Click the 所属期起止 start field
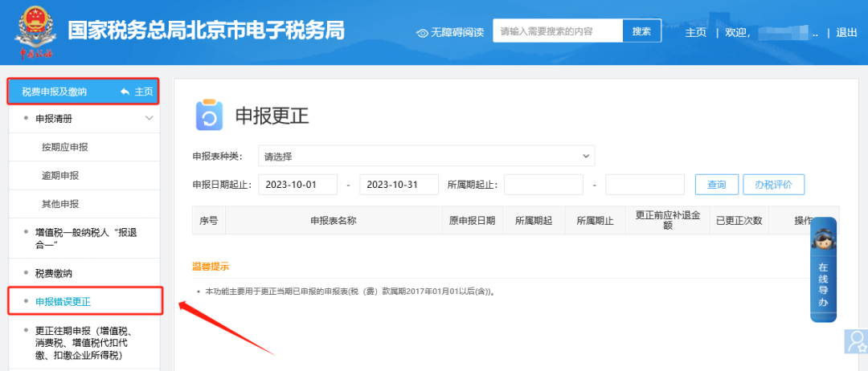 543,185
